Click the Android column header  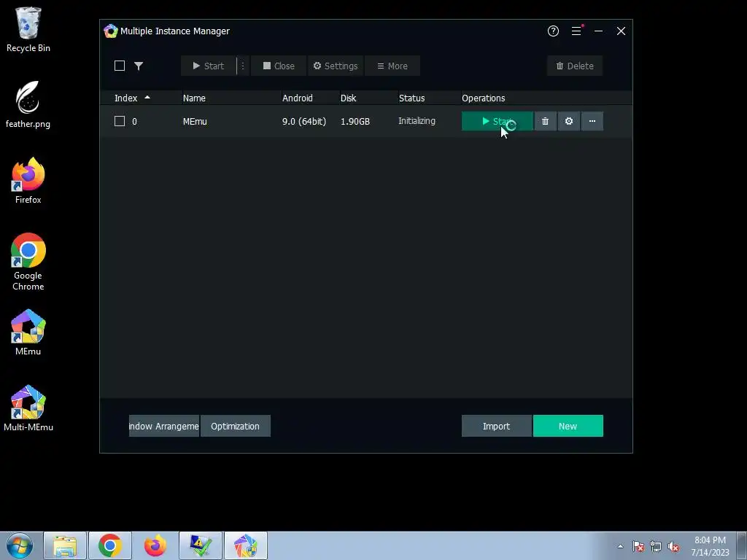click(x=298, y=98)
